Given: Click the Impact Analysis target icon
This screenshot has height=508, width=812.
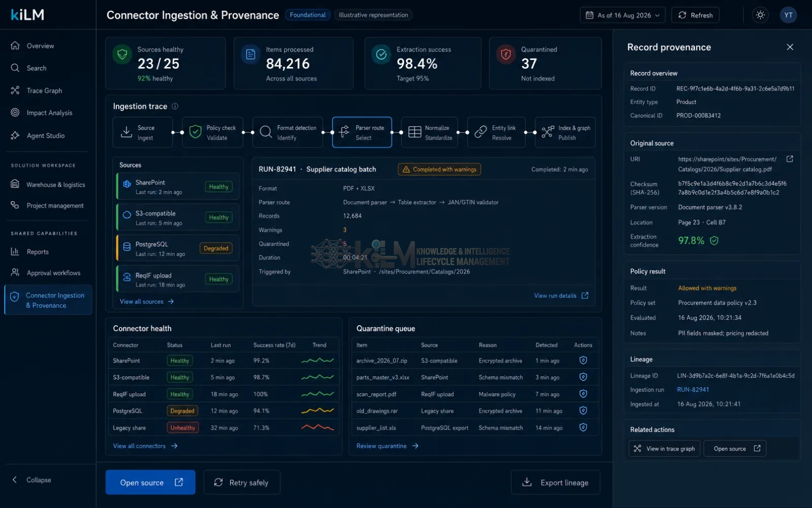Looking at the screenshot, I should [x=15, y=113].
